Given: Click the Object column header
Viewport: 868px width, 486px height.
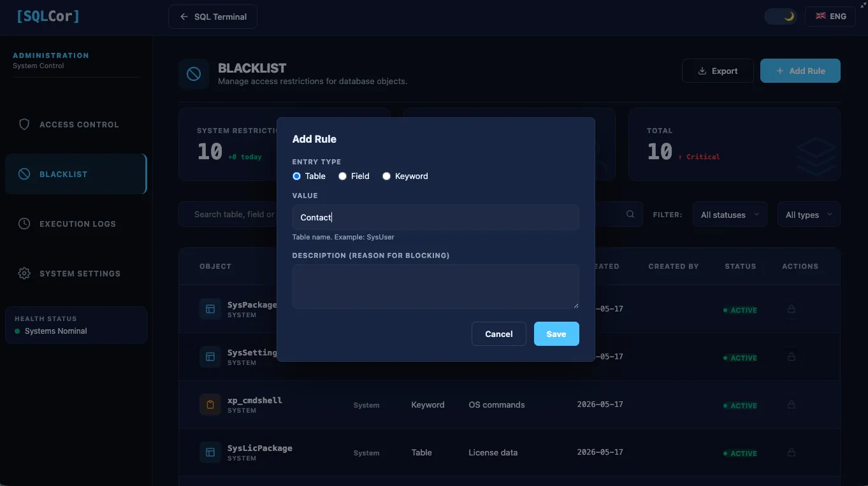Looking at the screenshot, I should pos(215,266).
